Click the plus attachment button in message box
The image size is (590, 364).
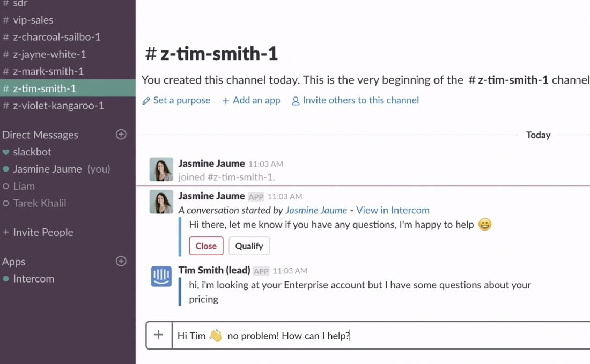pos(159,335)
